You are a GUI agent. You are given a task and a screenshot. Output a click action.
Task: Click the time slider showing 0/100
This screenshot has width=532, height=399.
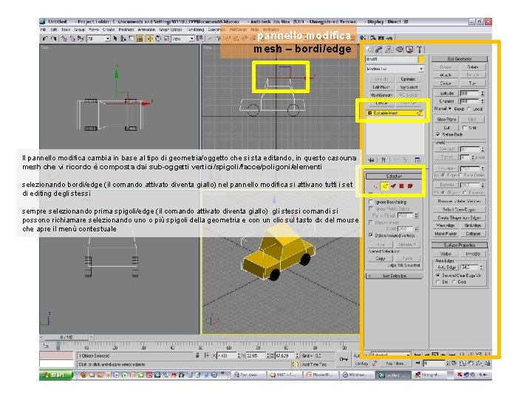pos(66,337)
